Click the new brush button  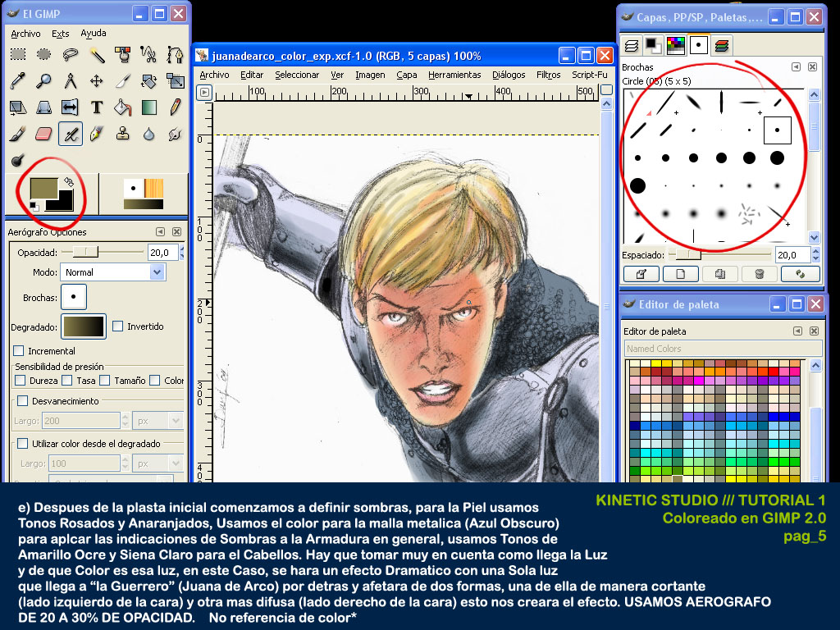pyautogui.click(x=680, y=274)
